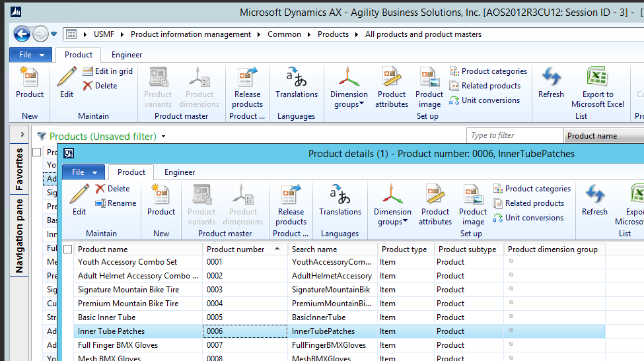The width and height of the screenshot is (644, 361).
Task: Open Product categories in main ribbon
Action: [488, 71]
